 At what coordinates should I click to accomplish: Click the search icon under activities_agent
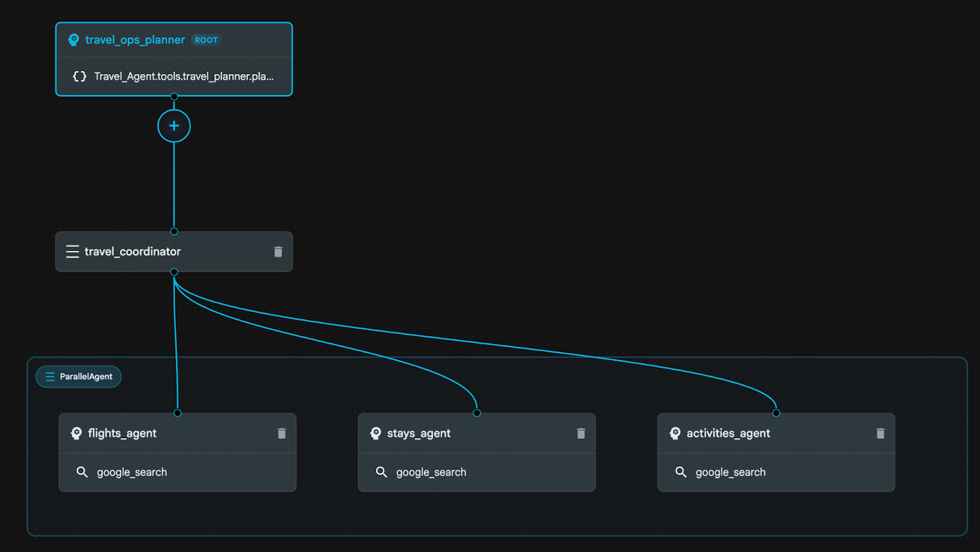coord(680,472)
